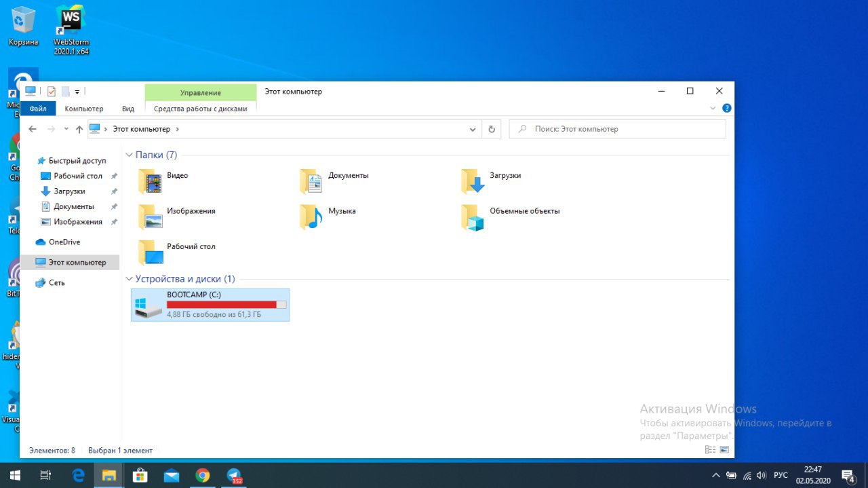Expand the ribbon with the chevron
The image size is (868, 488).
pos(713,109)
